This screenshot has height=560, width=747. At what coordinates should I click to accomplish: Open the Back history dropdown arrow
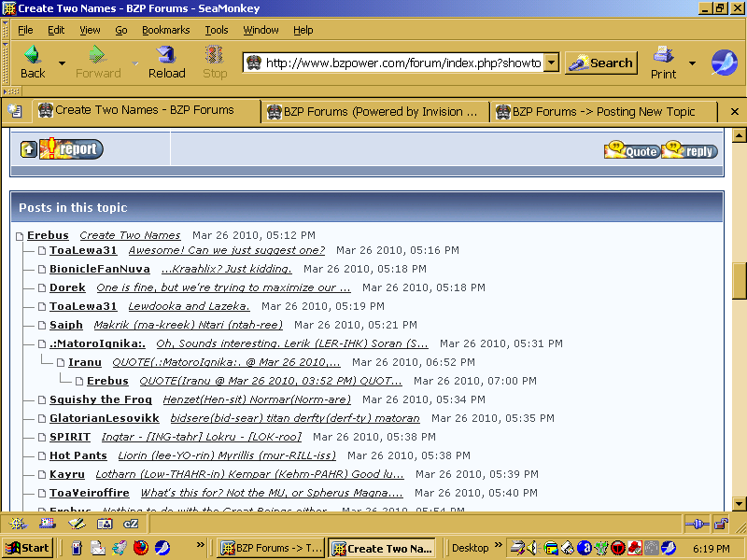[x=62, y=63]
